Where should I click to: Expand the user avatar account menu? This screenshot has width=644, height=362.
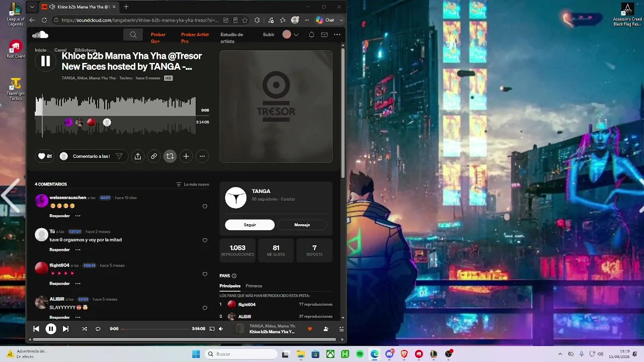(291, 35)
